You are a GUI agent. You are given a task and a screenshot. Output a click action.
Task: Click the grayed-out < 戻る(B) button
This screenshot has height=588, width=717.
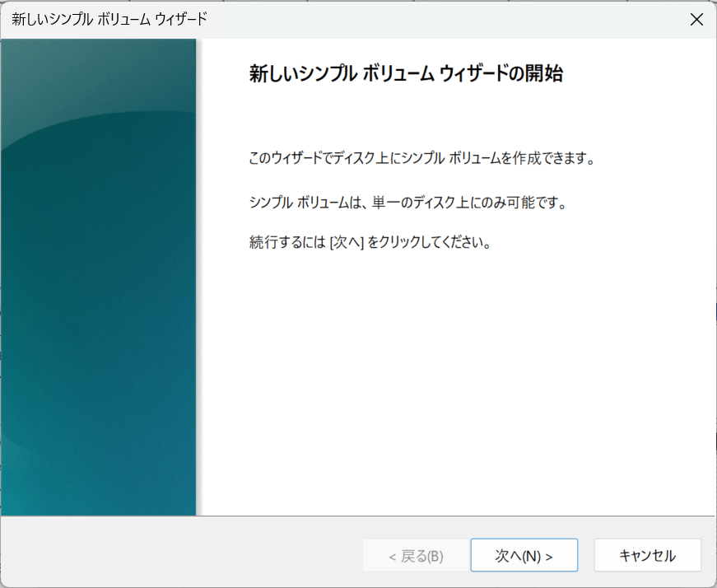(416, 556)
